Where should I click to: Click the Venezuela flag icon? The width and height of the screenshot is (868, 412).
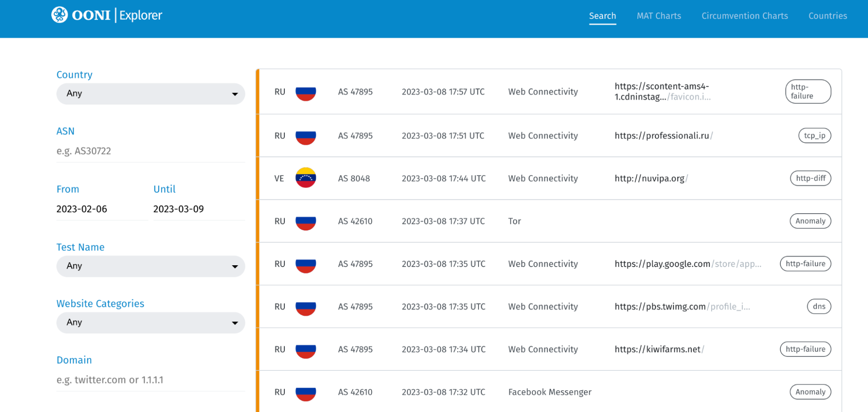click(x=306, y=178)
